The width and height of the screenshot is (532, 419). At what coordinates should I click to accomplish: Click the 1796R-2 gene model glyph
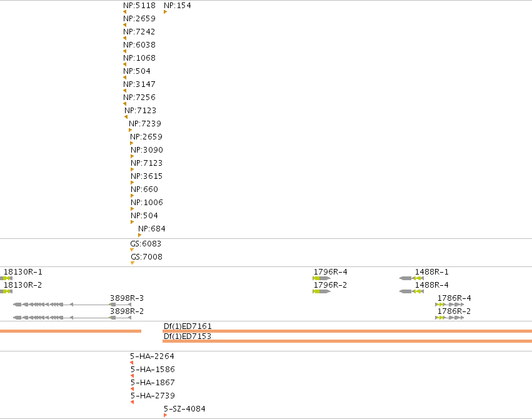[x=322, y=291]
